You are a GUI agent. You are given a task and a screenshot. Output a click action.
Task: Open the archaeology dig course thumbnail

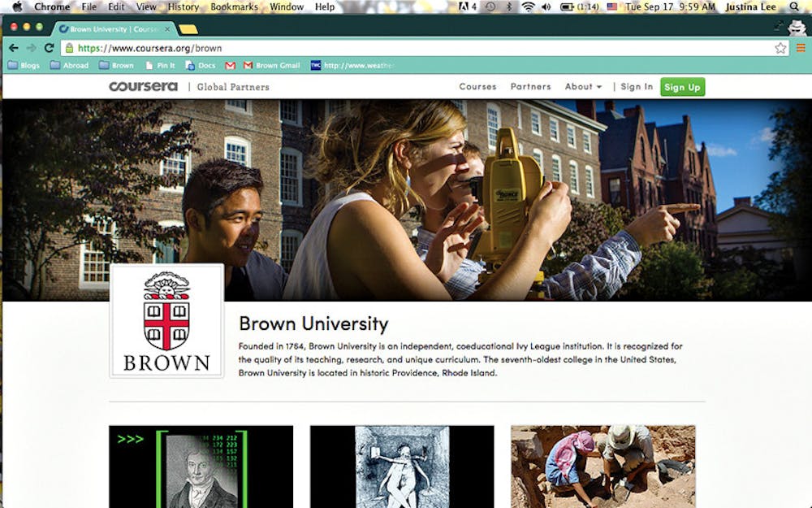pyautogui.click(x=603, y=467)
